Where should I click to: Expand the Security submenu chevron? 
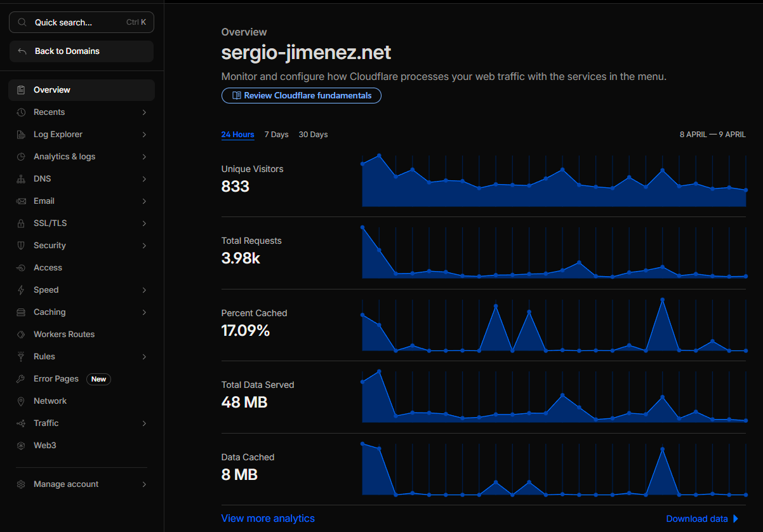point(144,246)
